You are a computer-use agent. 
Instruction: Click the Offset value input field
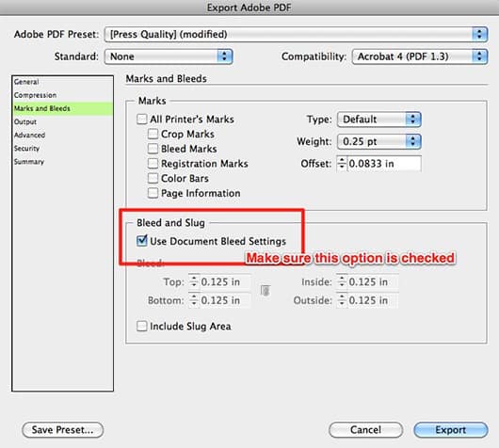[x=384, y=164]
